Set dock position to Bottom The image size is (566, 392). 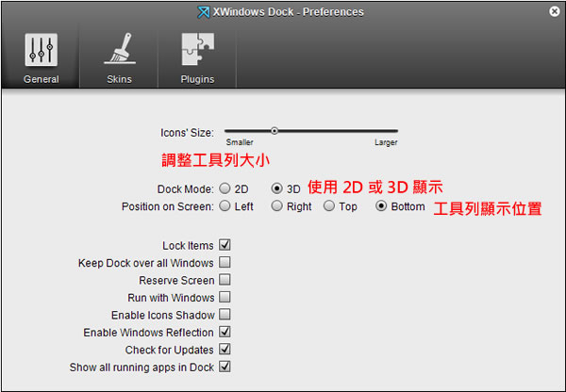[381, 206]
